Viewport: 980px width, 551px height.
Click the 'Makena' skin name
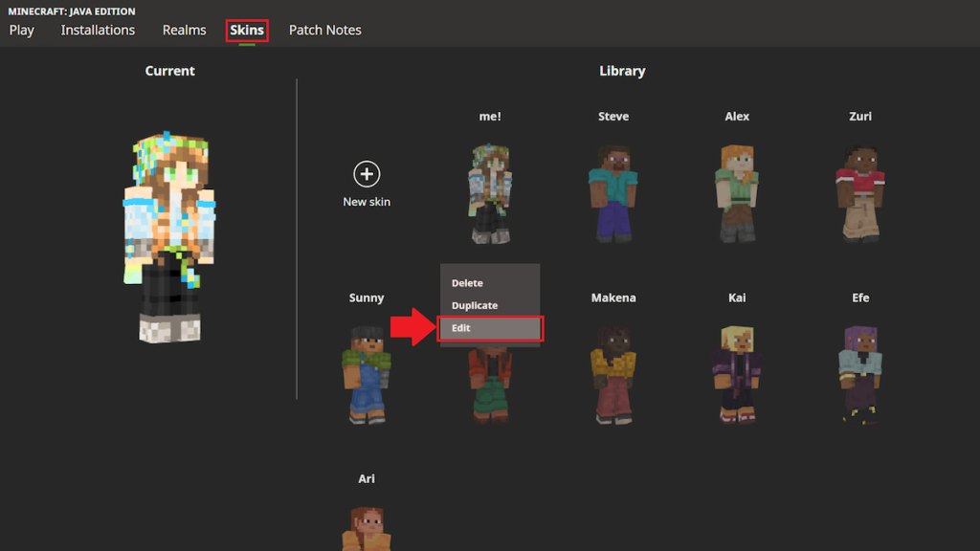[x=613, y=298]
